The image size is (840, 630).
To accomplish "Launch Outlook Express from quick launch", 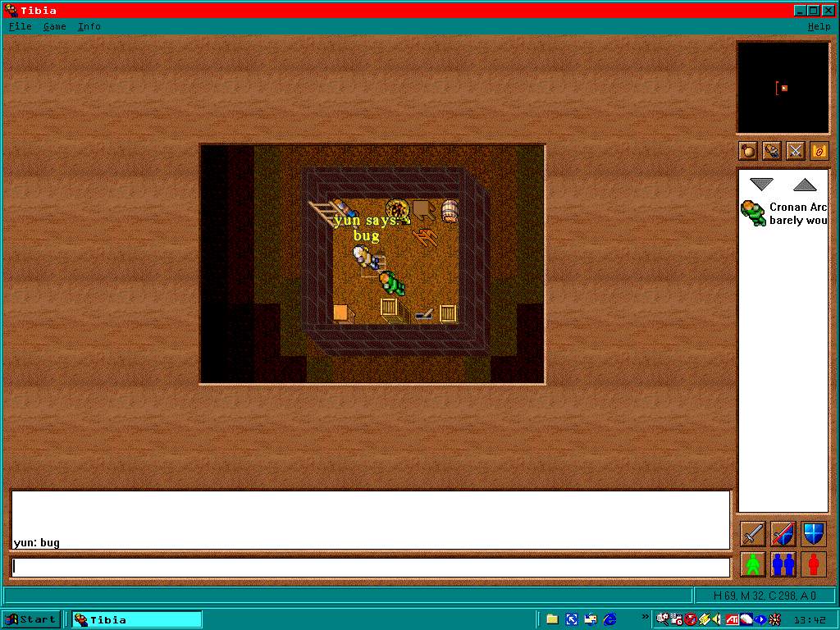I will pos(591,620).
